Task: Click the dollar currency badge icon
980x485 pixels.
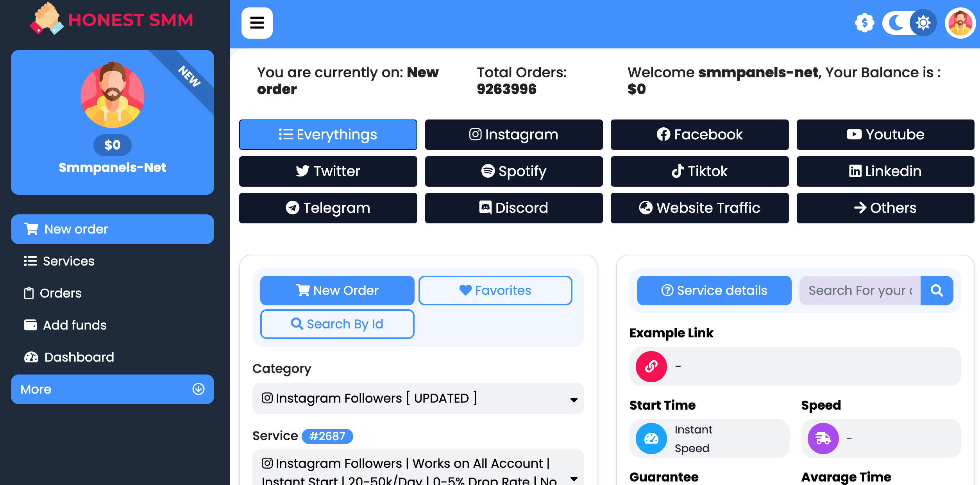Action: pos(864,23)
